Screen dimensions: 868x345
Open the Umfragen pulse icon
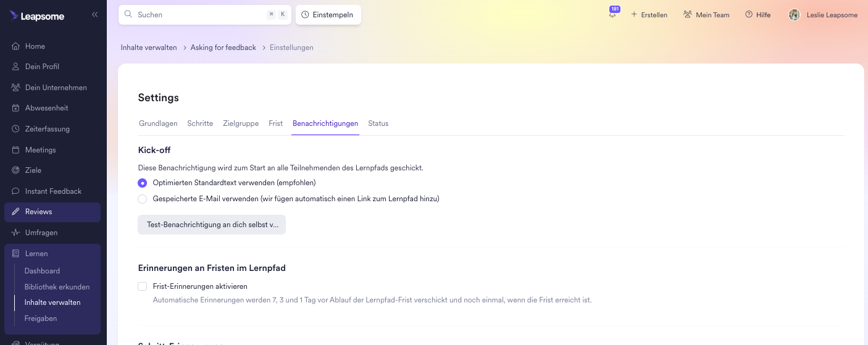coord(16,233)
